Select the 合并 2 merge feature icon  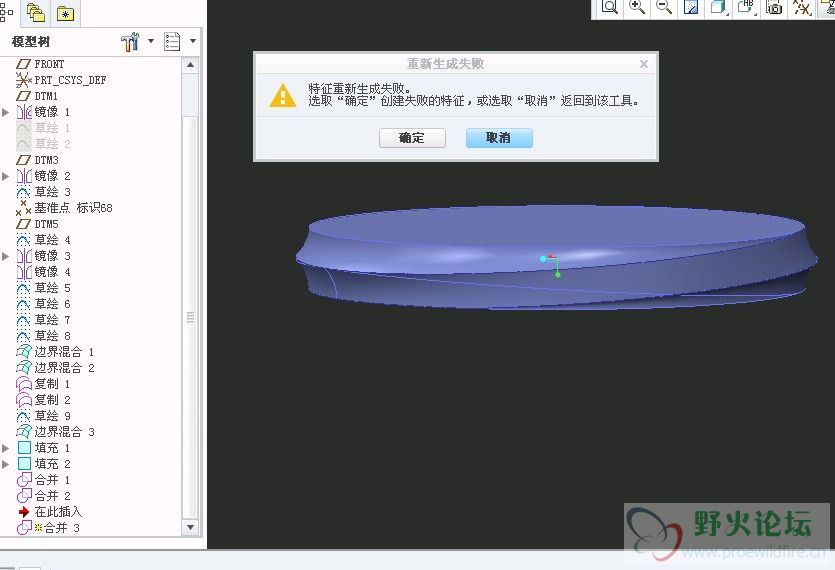point(24,495)
